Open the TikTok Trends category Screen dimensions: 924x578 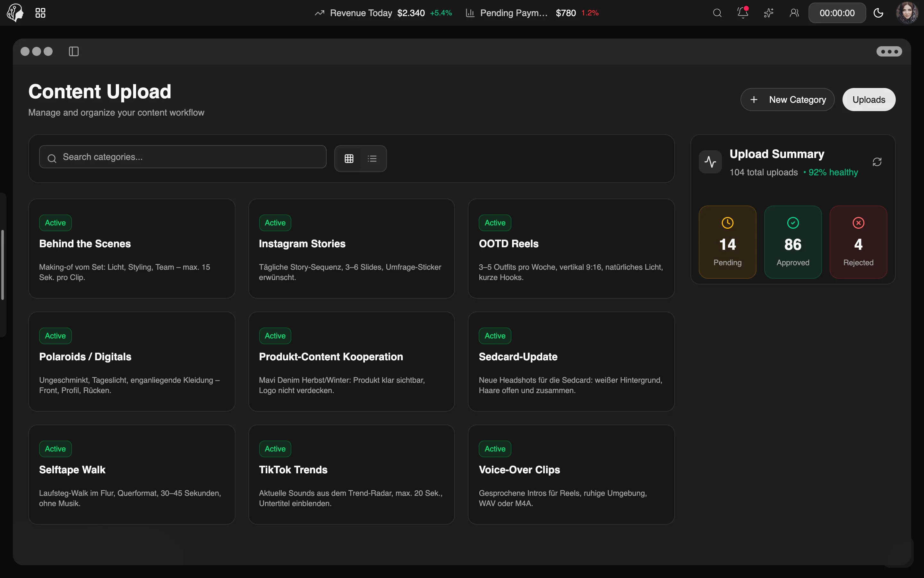351,474
